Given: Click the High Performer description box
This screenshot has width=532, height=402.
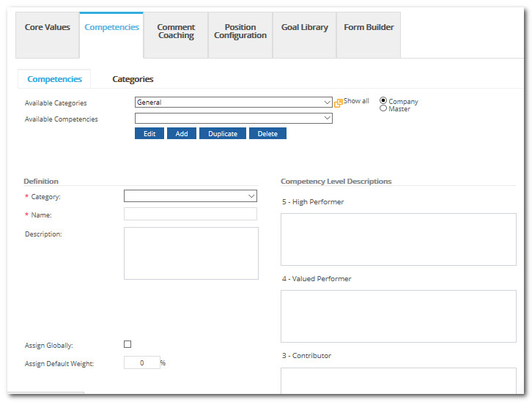Looking at the screenshot, I should click(x=398, y=239).
